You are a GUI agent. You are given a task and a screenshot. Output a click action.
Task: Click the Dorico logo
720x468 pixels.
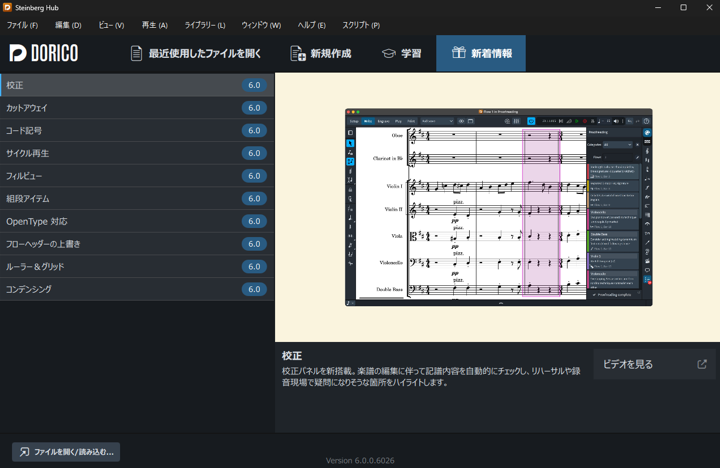[44, 53]
